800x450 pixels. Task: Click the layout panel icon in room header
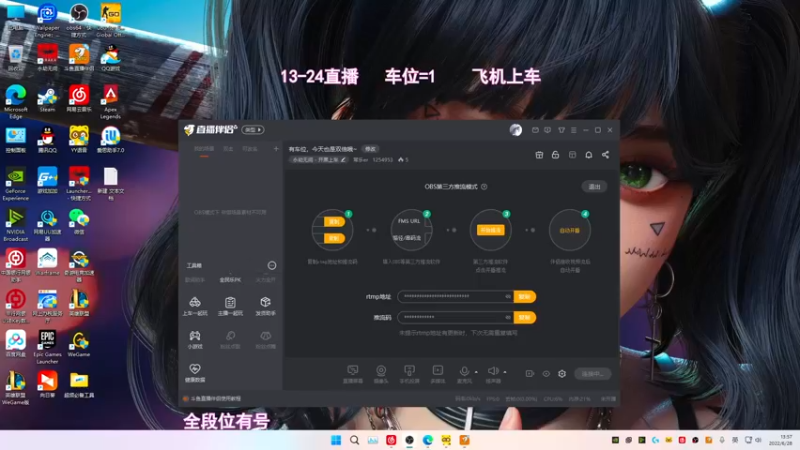tap(572, 155)
